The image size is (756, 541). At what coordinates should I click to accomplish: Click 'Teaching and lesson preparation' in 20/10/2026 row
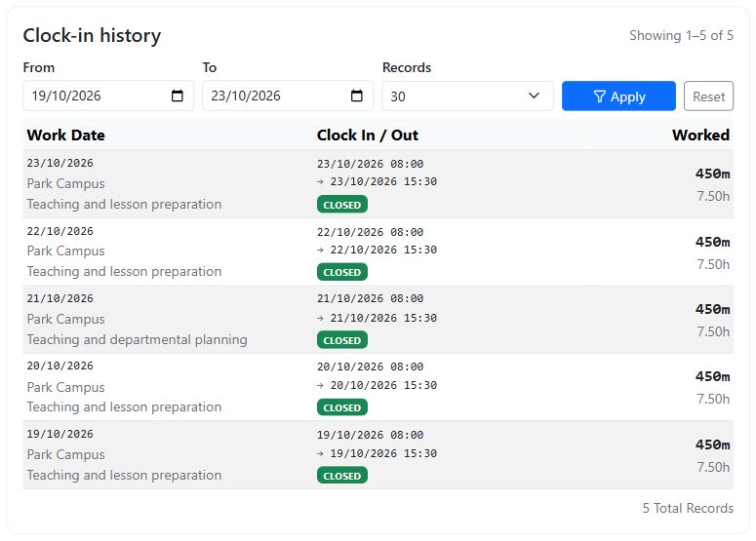click(x=125, y=406)
